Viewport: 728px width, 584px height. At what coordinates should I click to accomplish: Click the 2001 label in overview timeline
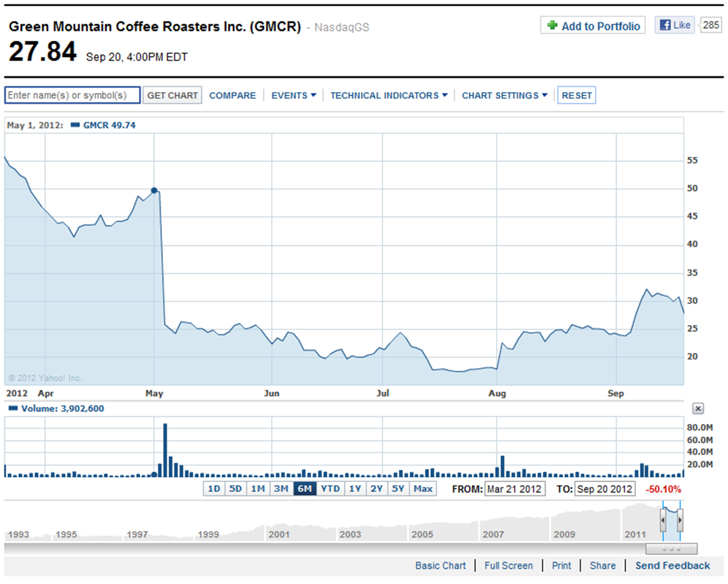coord(279,535)
